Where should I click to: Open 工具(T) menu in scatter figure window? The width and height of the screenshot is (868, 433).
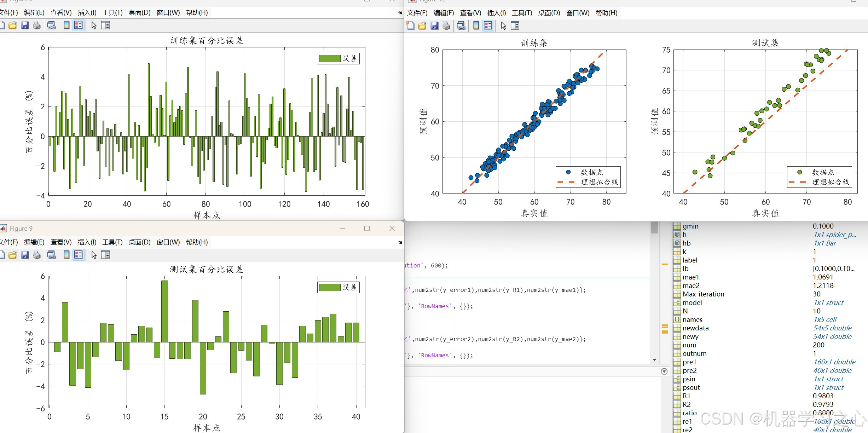[x=522, y=13]
